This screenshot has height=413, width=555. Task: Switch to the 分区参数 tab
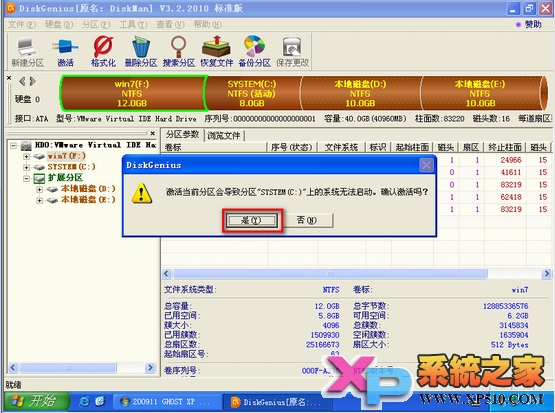183,135
